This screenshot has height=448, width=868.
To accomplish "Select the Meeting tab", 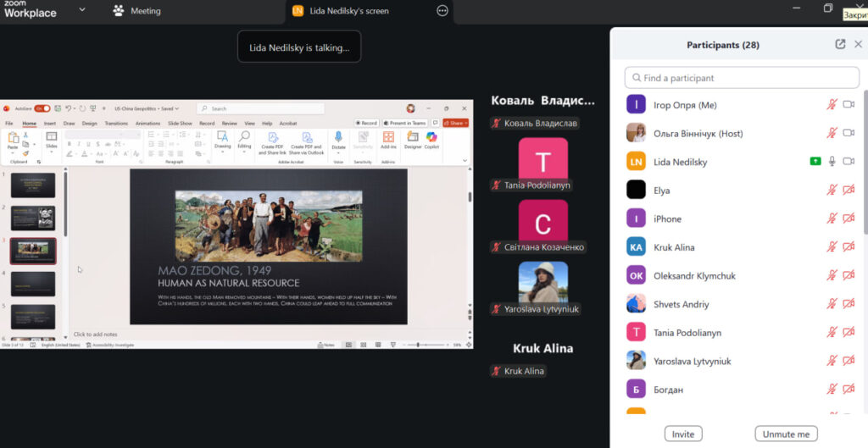I will [x=145, y=11].
